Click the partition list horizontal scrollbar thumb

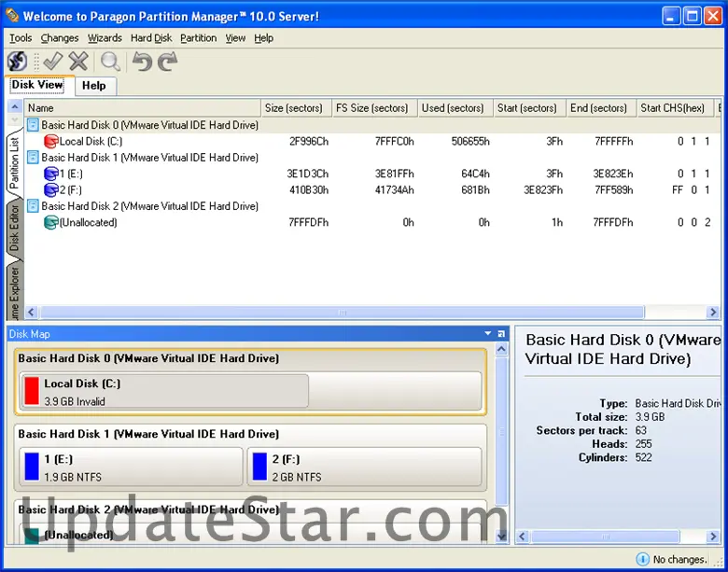pyautogui.click(x=343, y=313)
